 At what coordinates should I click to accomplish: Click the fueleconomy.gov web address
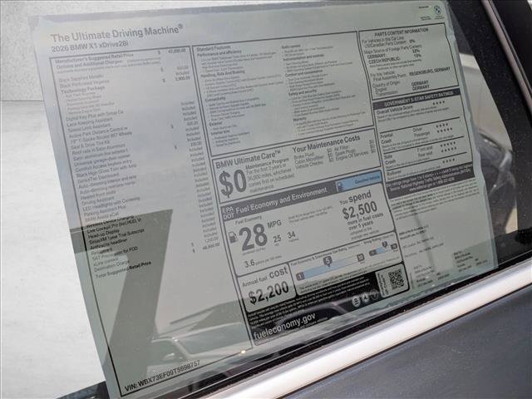tap(284, 326)
